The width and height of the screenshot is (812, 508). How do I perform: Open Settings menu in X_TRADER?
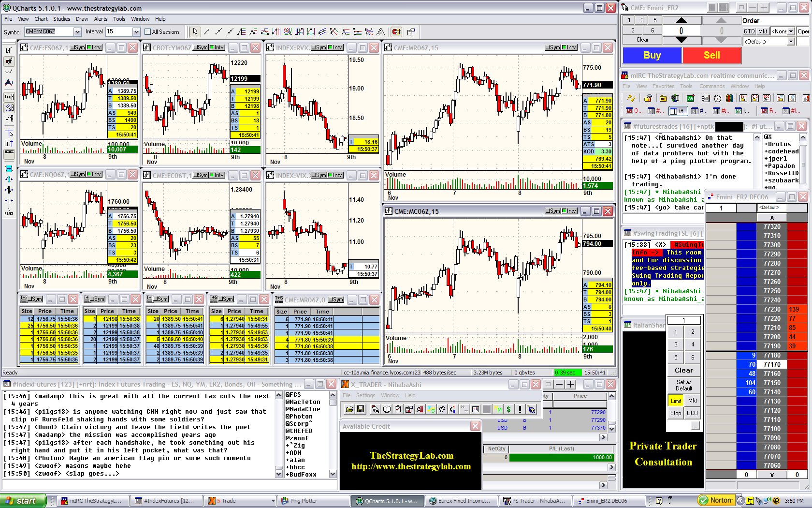[x=365, y=395]
